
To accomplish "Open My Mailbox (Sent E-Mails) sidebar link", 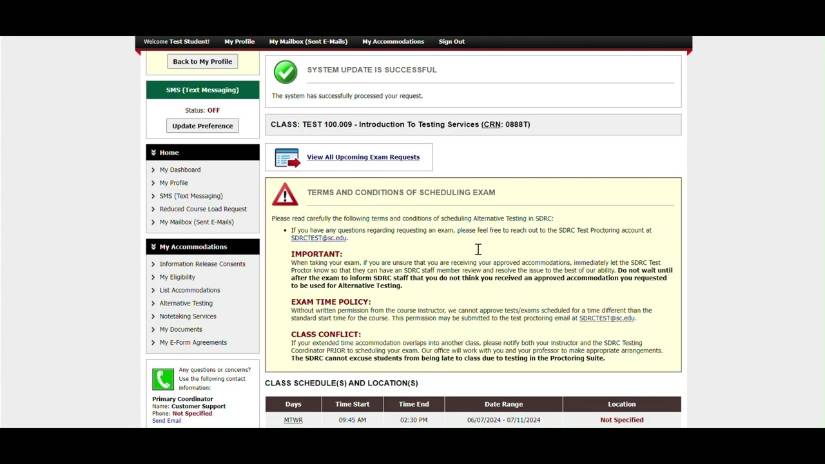I will coord(197,222).
